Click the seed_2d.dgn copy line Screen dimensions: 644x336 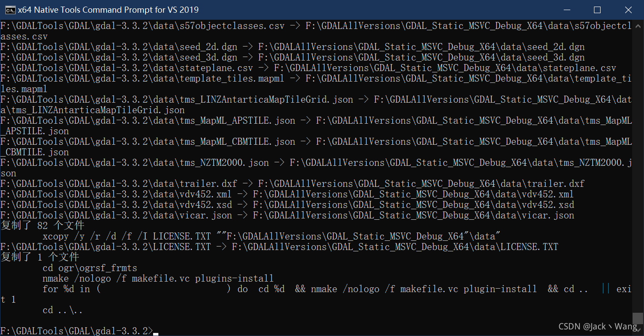pos(293,47)
